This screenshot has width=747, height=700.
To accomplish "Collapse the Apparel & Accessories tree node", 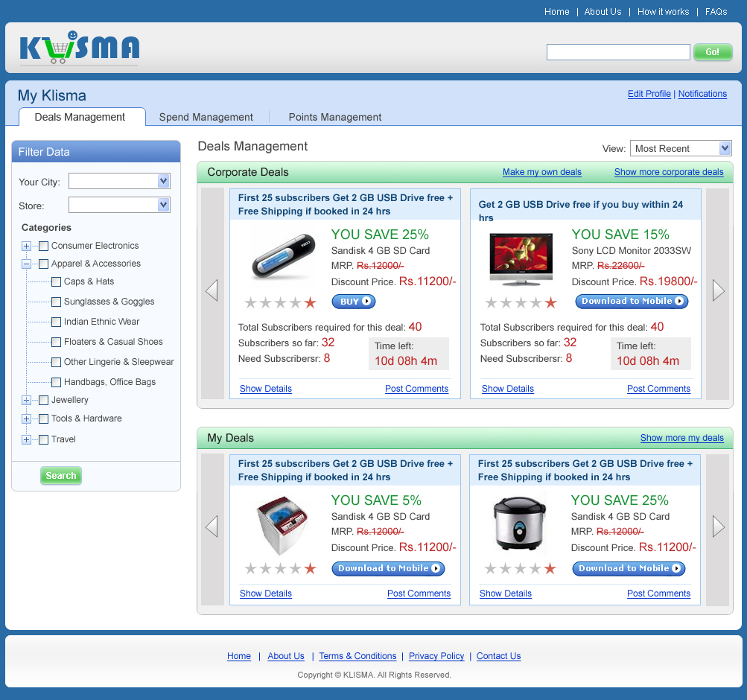I will [x=27, y=264].
